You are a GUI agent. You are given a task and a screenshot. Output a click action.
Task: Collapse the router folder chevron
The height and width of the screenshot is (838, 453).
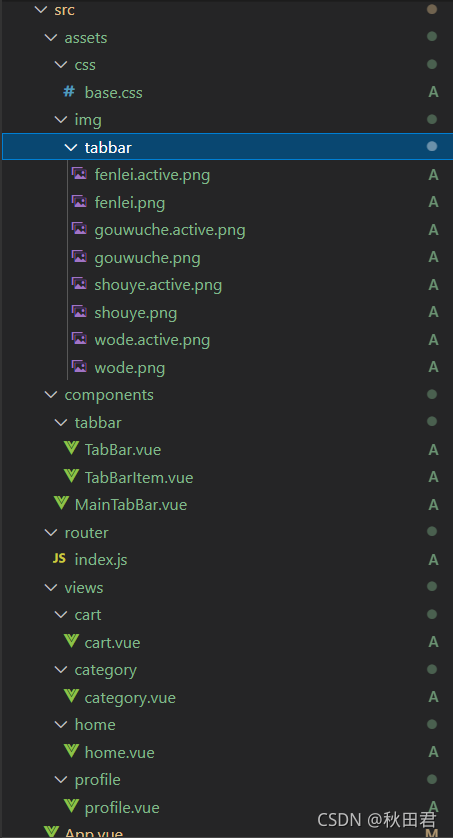pos(51,532)
